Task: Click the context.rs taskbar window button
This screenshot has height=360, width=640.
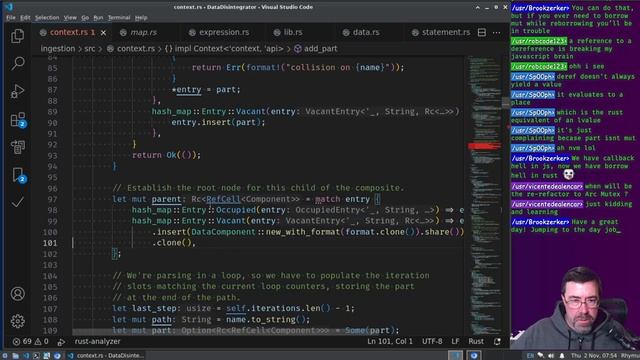Action: tap(105, 356)
